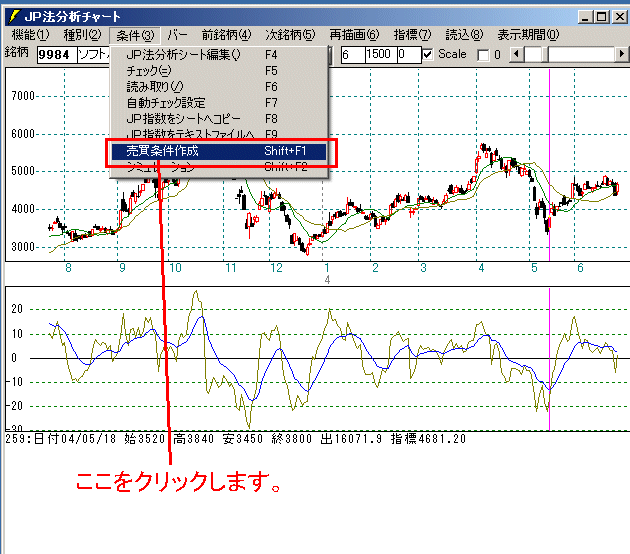
Task: Select JP法分析シート編集 menu entry
Action: [219, 55]
